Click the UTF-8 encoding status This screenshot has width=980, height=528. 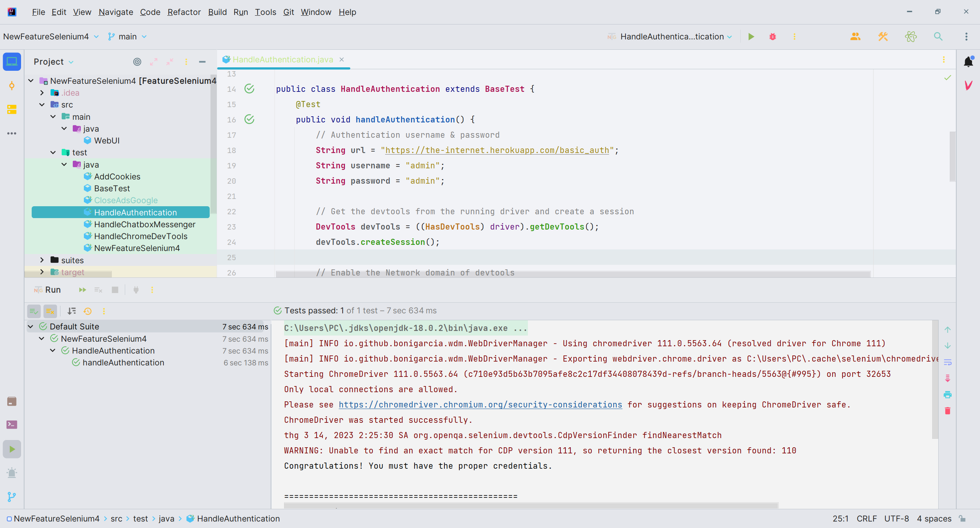pyautogui.click(x=897, y=518)
